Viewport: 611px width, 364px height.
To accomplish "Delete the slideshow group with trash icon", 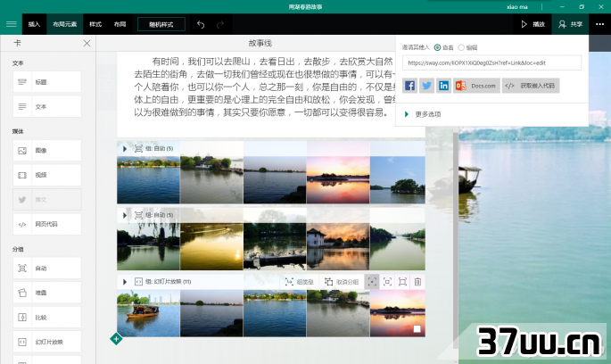I will point(417,282).
